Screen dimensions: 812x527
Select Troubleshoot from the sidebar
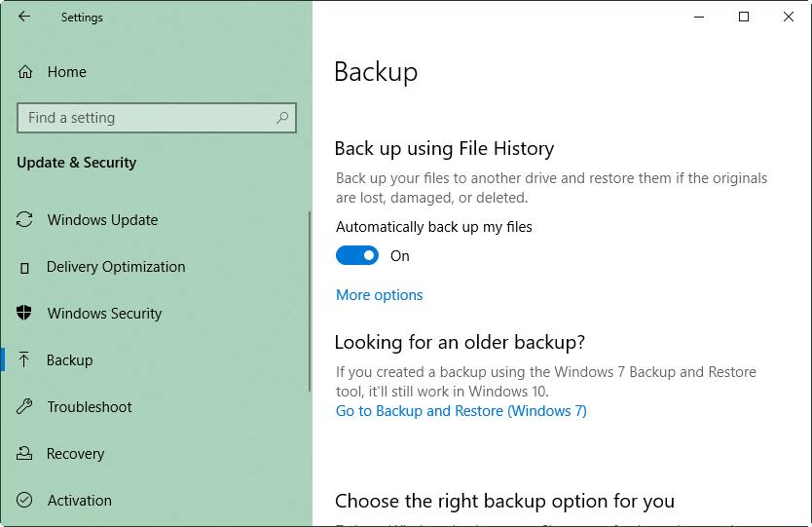point(90,407)
